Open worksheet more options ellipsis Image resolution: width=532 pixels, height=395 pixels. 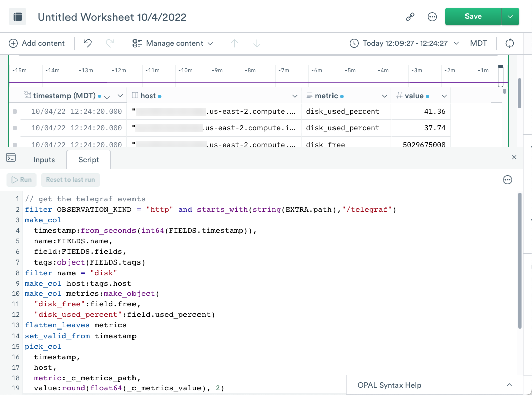pos(432,17)
